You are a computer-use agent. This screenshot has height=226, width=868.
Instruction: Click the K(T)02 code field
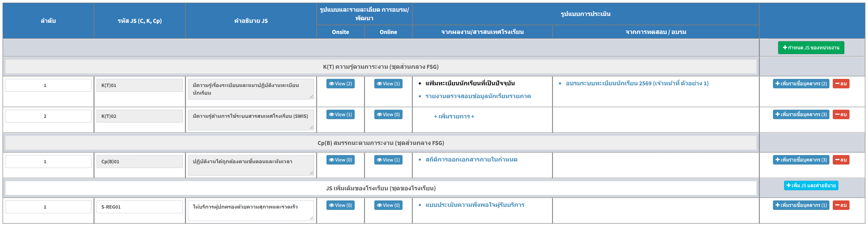(x=140, y=116)
